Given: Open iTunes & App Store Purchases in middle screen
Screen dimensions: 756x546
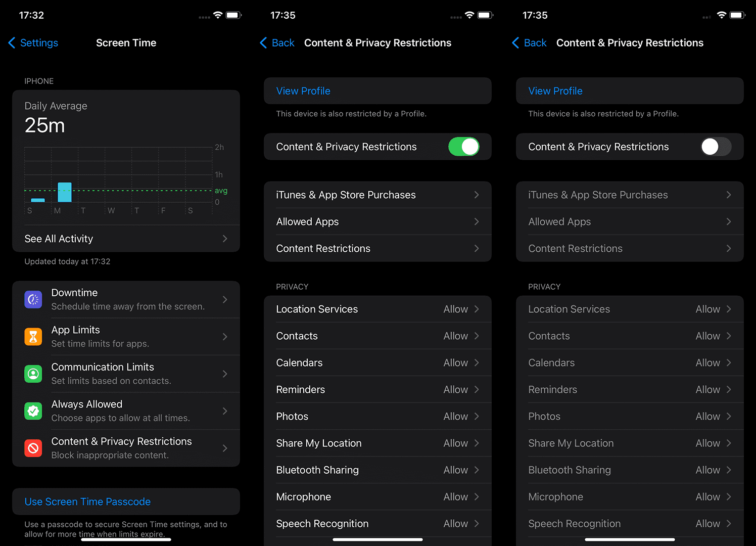Looking at the screenshot, I should pos(377,195).
